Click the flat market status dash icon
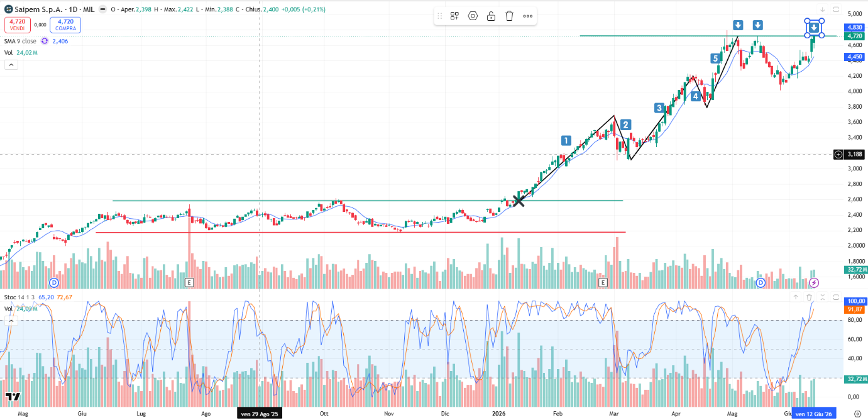This screenshot has width=868, height=420. coord(102,10)
